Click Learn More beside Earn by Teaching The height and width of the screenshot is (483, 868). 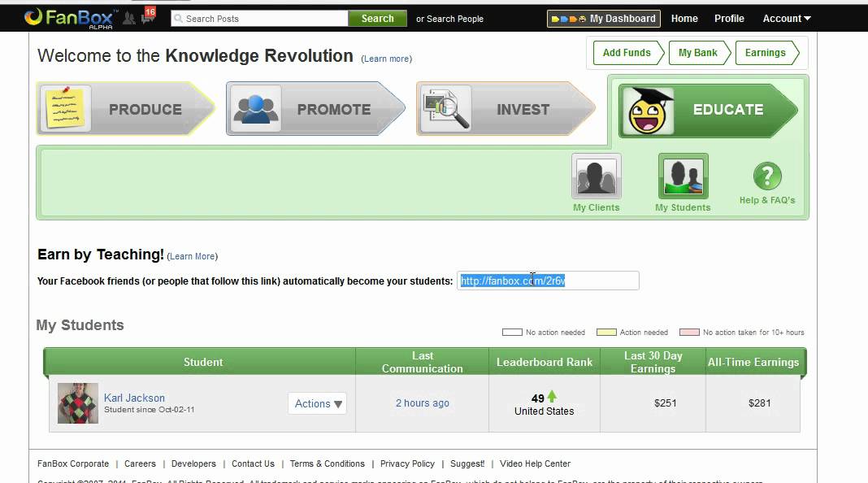(192, 256)
